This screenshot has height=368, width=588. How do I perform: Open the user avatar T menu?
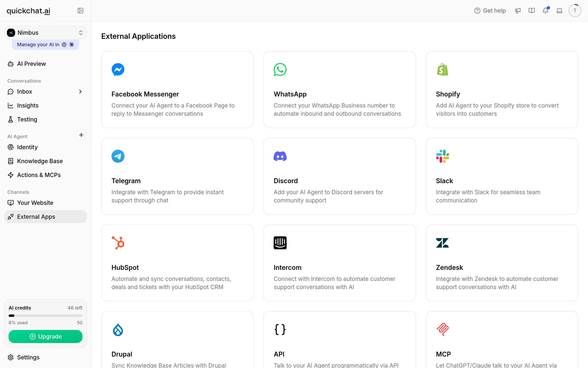pyautogui.click(x=575, y=11)
